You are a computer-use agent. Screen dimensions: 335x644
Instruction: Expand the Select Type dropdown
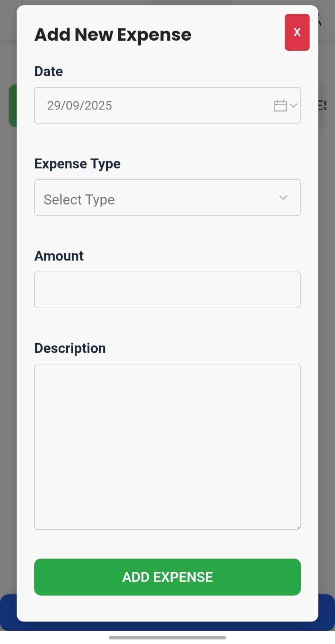(283, 198)
